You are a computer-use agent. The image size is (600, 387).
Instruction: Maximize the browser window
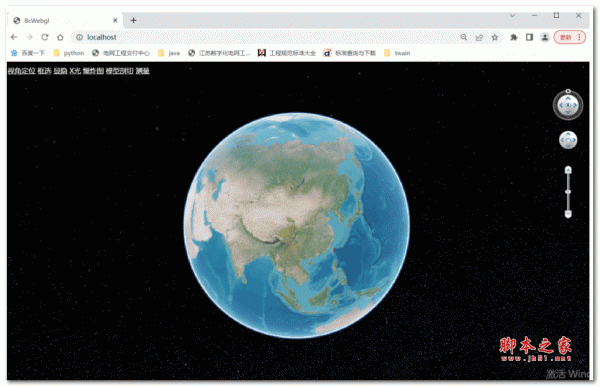pos(556,15)
